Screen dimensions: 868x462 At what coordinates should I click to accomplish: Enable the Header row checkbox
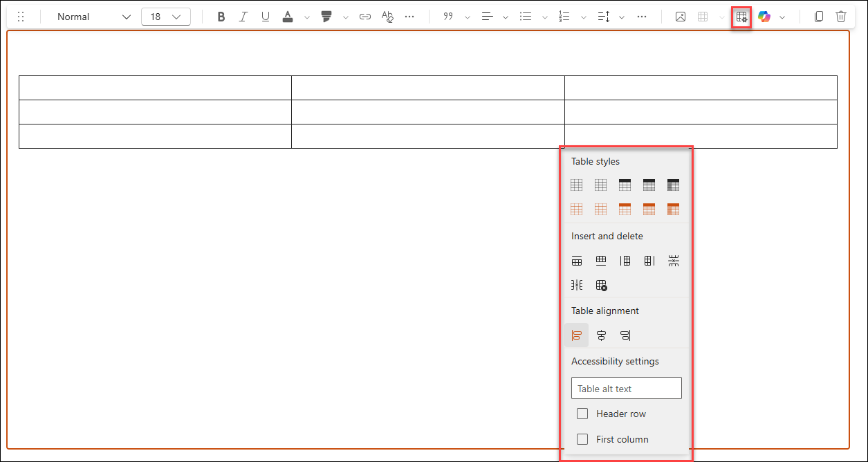[x=582, y=414]
